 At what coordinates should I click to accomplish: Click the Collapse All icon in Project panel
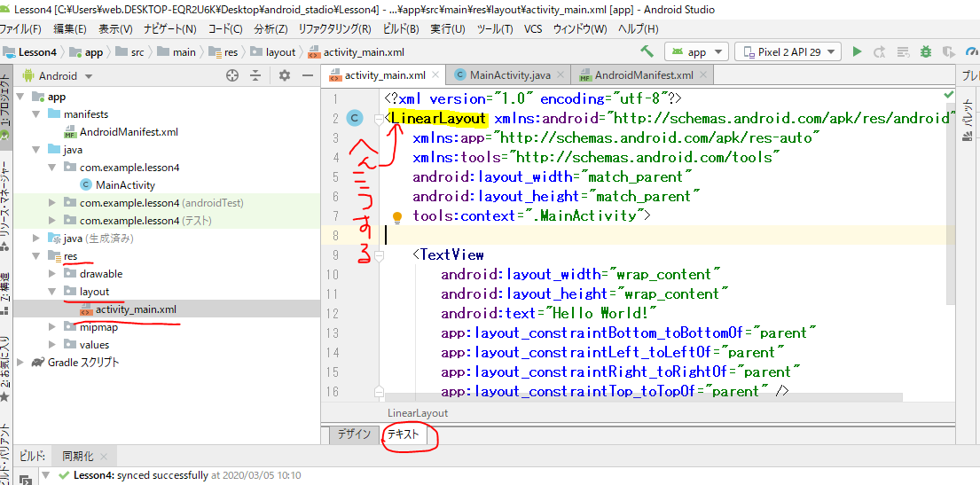255,75
